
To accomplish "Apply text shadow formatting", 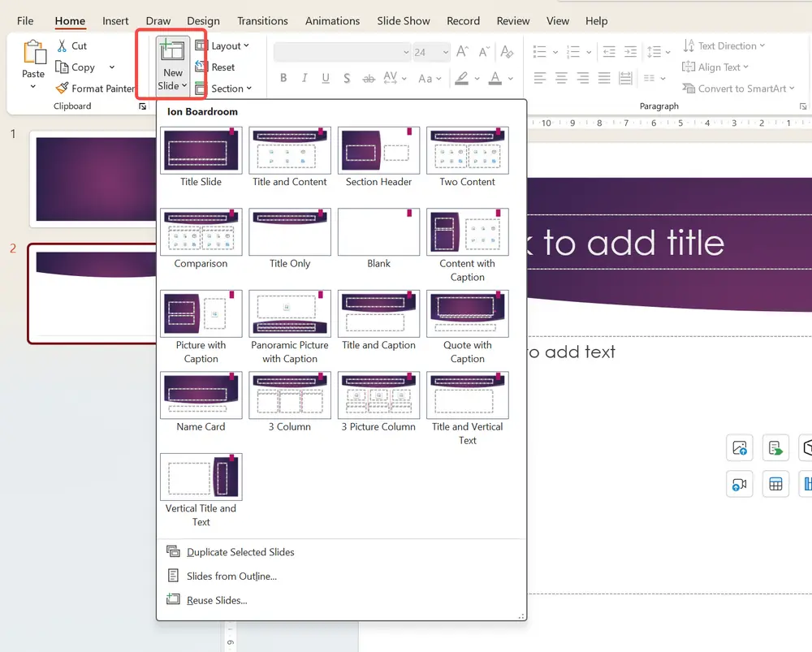I will click(347, 78).
